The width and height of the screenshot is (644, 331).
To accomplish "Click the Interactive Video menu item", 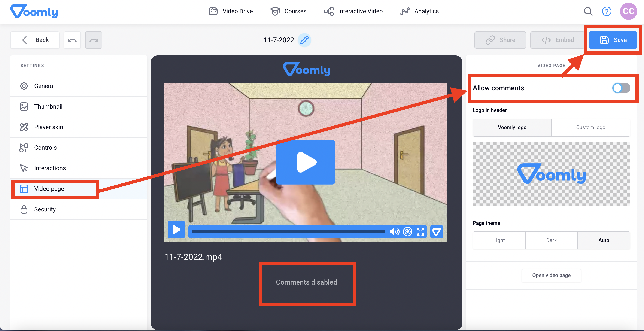I will [354, 11].
